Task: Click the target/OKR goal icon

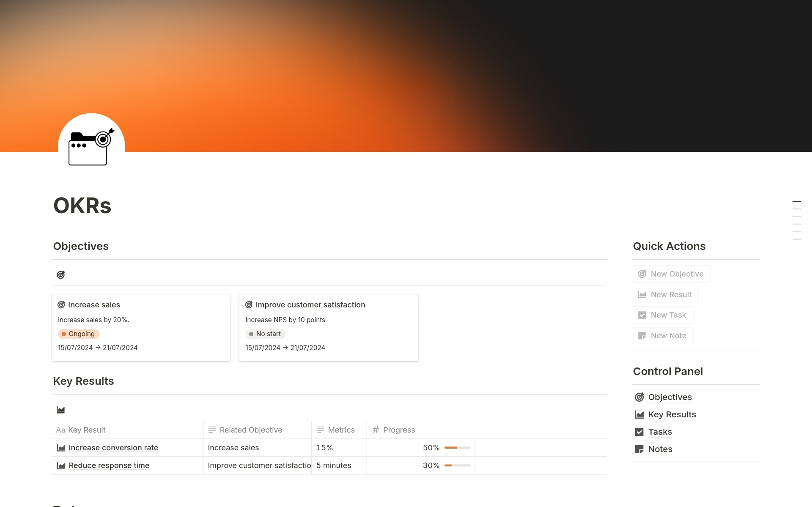Action: pos(60,274)
